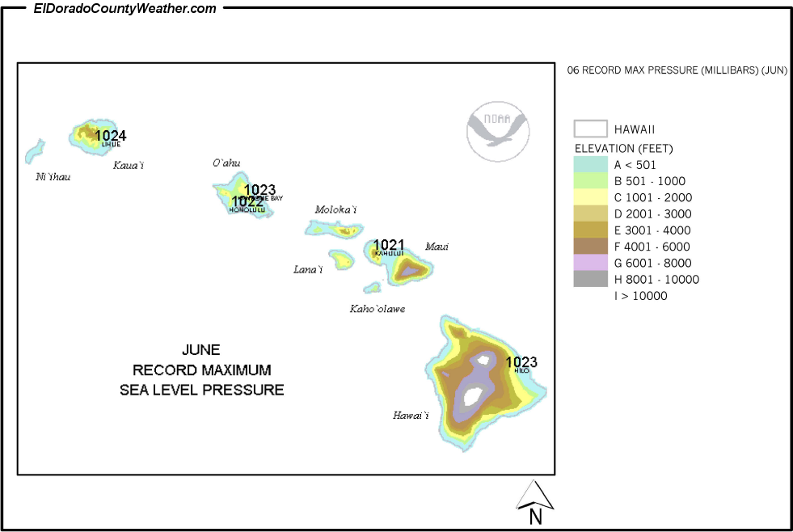Select the 1024 Lihue pressure reading
The image size is (793, 532).
click(111, 136)
